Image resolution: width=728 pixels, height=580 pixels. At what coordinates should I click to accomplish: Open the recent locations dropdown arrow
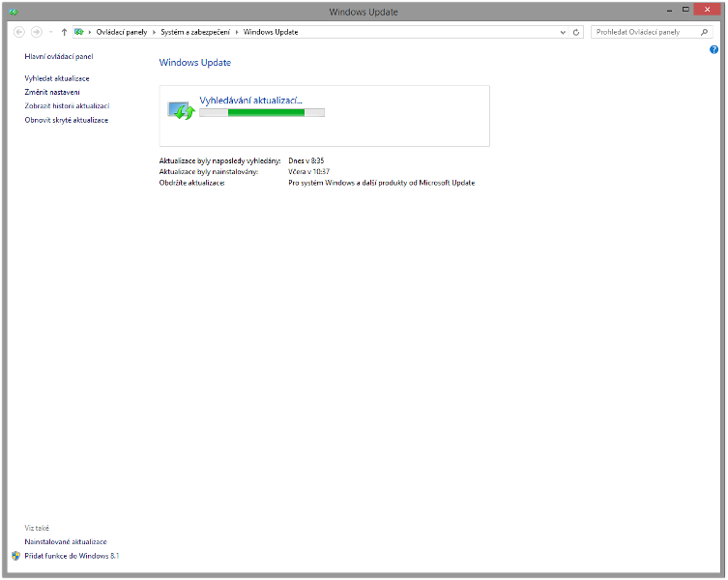click(x=50, y=33)
